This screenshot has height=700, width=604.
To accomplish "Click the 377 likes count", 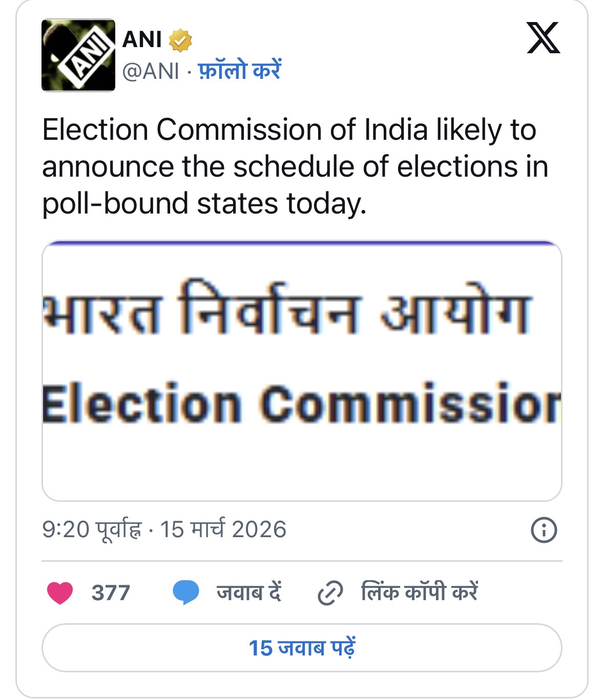I will (111, 593).
